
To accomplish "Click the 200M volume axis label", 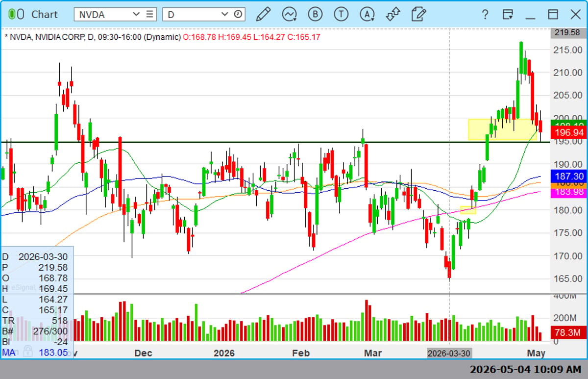I will [x=565, y=318].
